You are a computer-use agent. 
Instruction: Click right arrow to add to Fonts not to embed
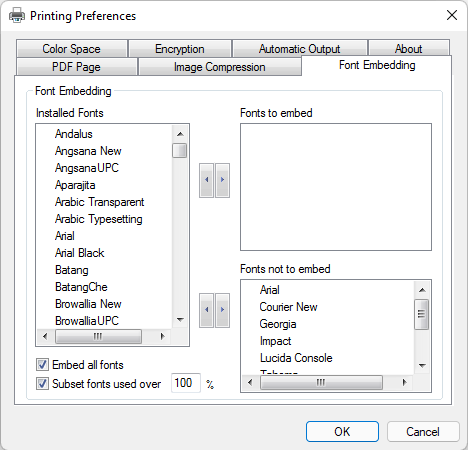[222, 310]
